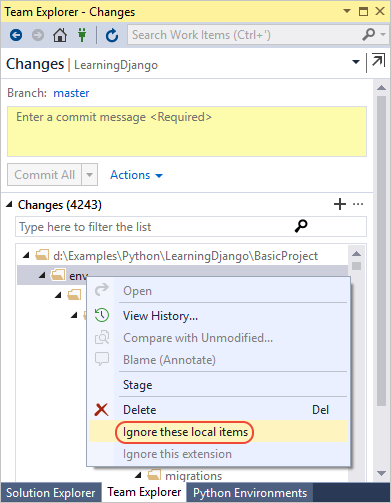This screenshot has width=391, height=503.
Task: Undock the Changes page pop-out icon
Action: point(378,61)
